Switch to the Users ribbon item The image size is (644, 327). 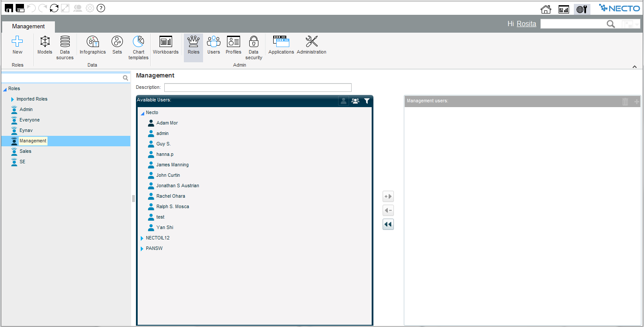[x=214, y=45]
